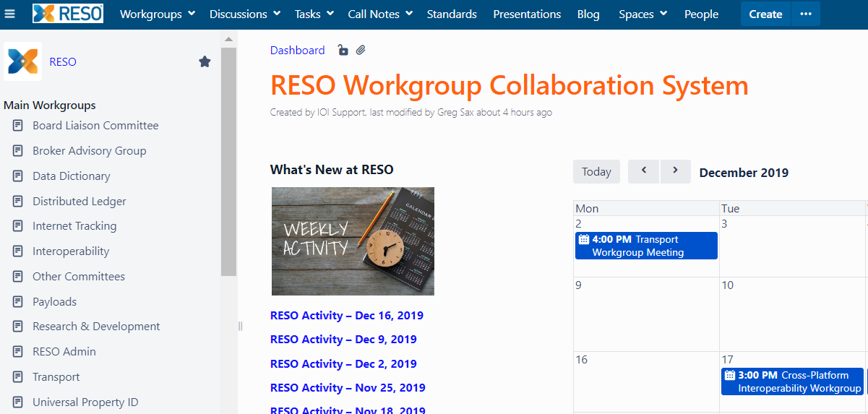Open Internet Tracking workgroup page
Viewport: 868px width, 414px height.
pos(74,226)
